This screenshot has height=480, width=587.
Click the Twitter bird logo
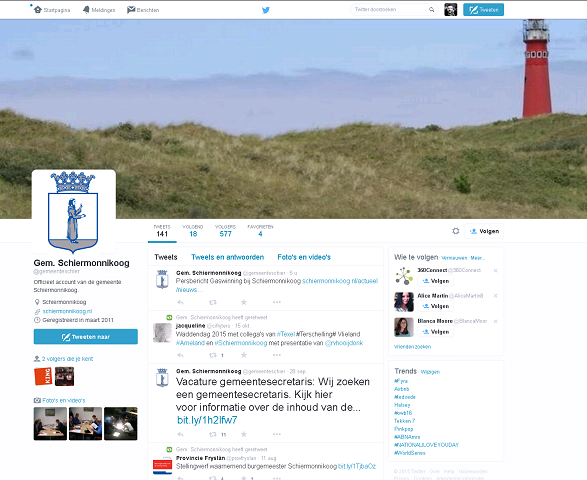[x=266, y=10]
